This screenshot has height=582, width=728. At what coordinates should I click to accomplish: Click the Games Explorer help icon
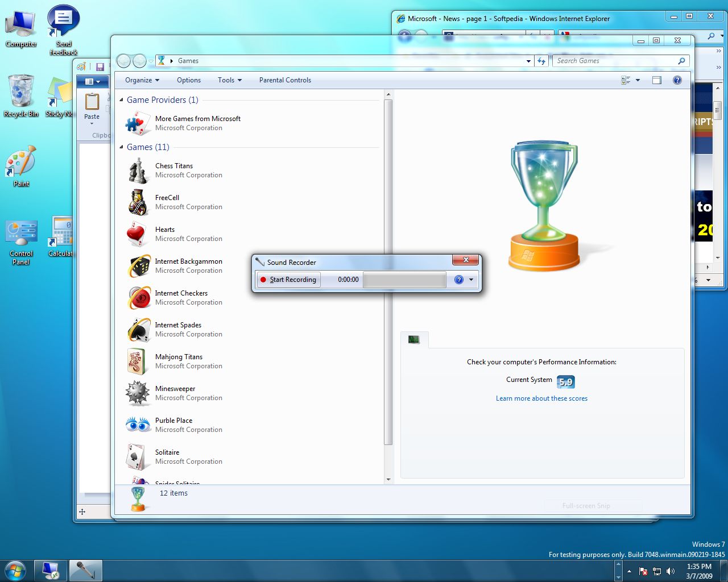point(677,80)
